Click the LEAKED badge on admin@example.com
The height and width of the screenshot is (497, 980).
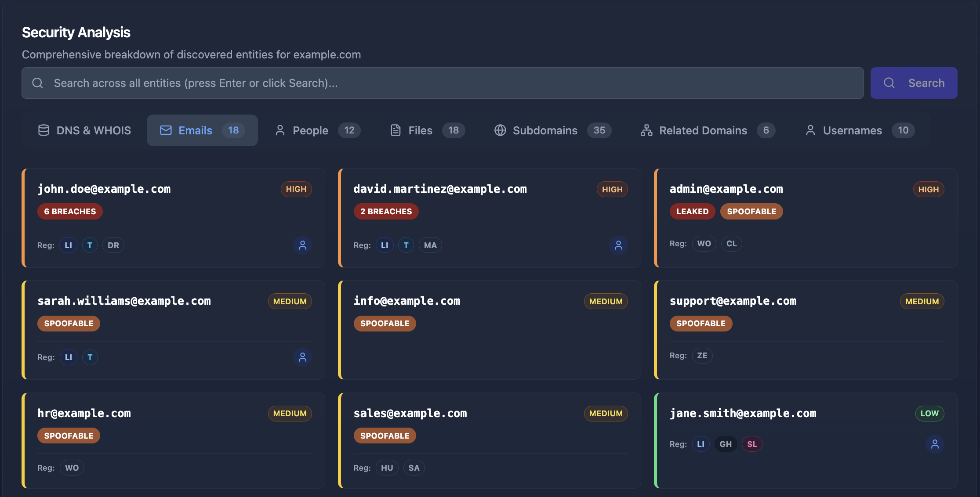692,211
